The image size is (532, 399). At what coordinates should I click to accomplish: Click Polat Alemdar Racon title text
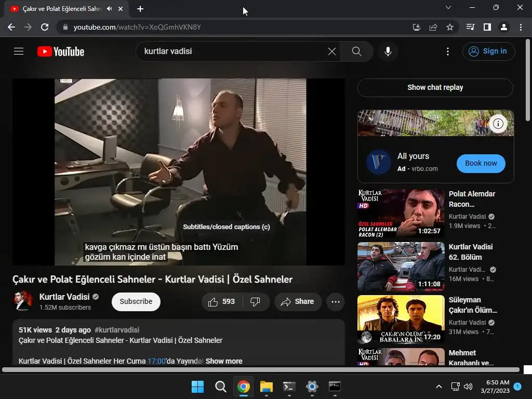(472, 199)
